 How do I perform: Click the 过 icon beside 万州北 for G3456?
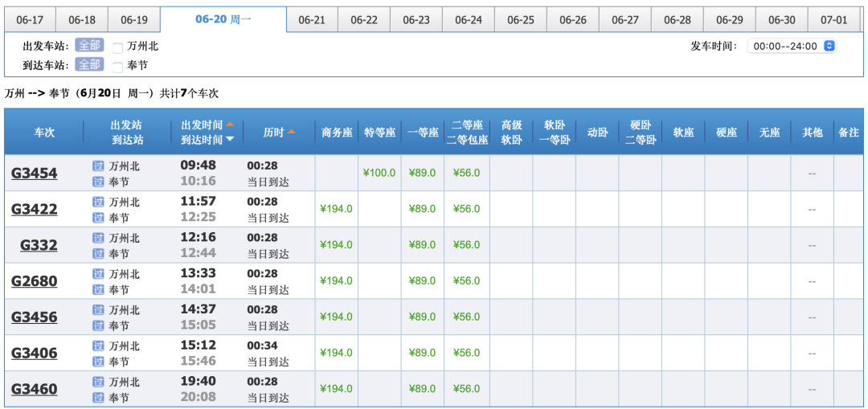pyautogui.click(x=98, y=310)
